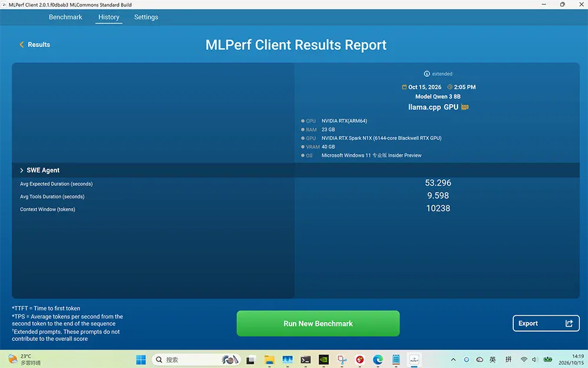
Task: Open the History tab
Action: 109,17
